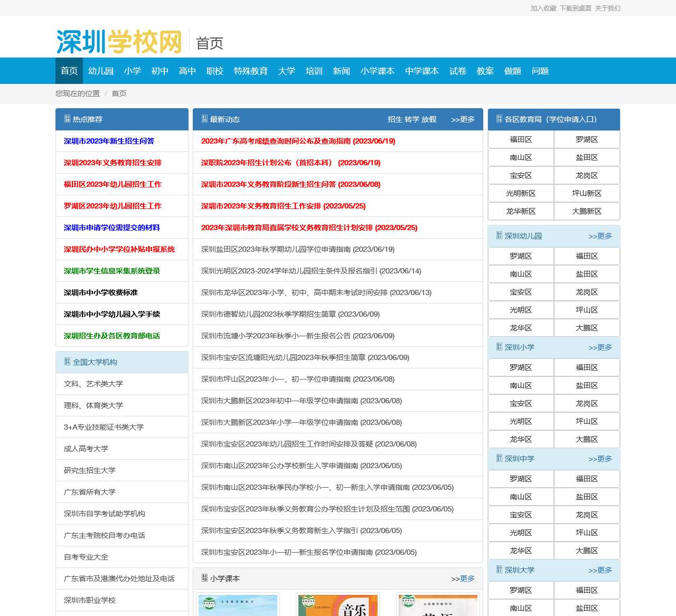Click 加入收藏 at the top right
The image size is (676, 616).
(543, 8)
